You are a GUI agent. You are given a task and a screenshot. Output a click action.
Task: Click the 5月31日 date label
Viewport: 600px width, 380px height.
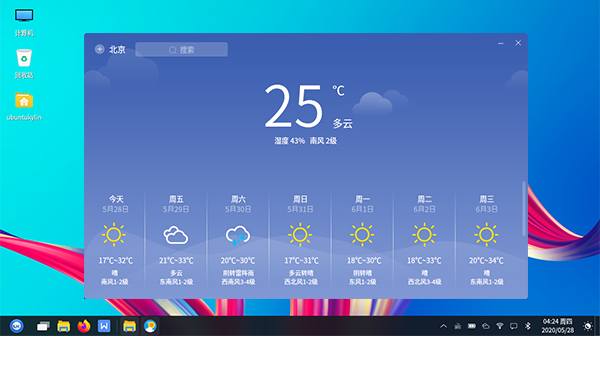[300, 209]
